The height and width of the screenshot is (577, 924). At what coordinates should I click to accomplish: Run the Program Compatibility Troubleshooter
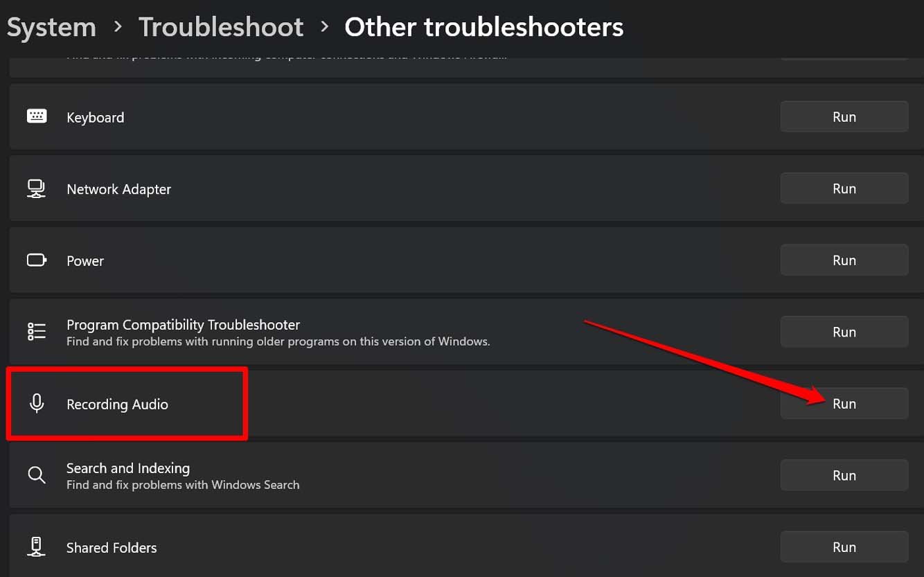point(844,332)
